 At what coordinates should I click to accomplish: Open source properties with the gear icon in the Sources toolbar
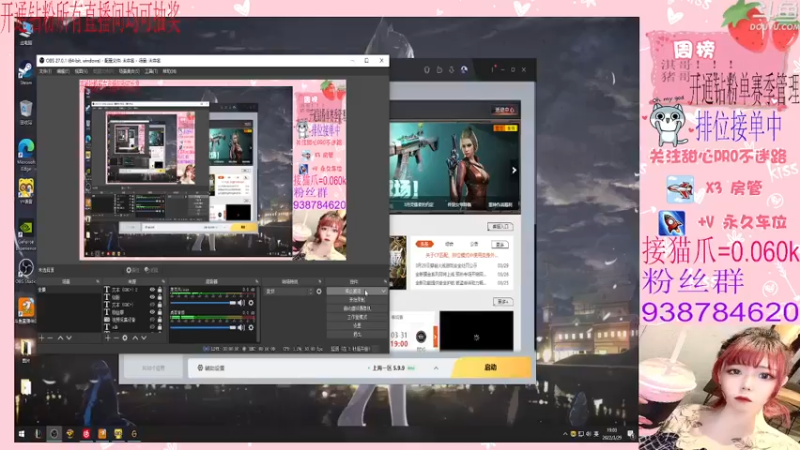[125, 338]
